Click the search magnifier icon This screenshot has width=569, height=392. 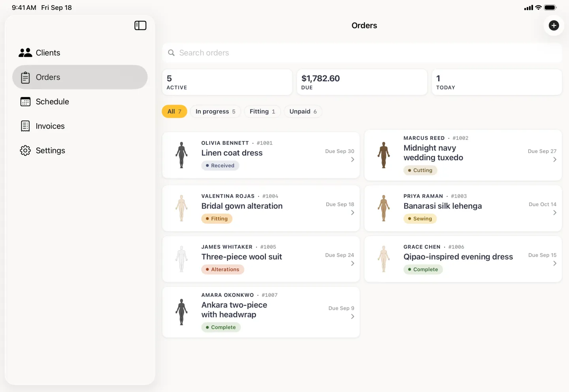click(171, 53)
